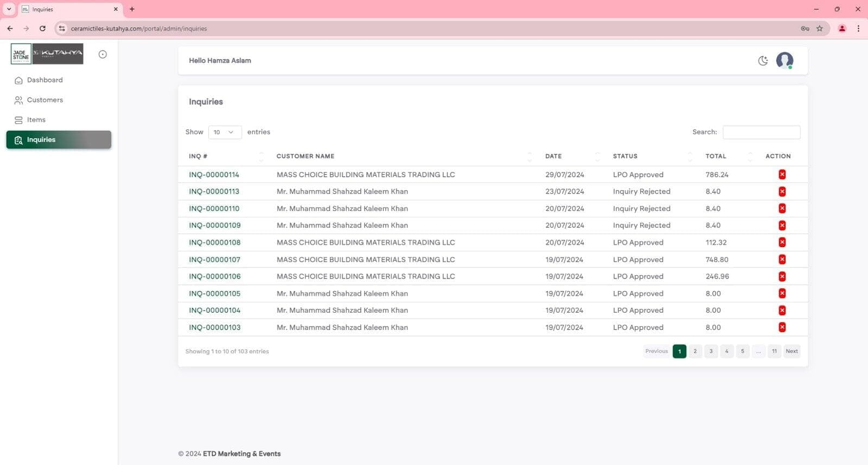
Task: Reload the page in browser
Action: pyautogui.click(x=42, y=29)
